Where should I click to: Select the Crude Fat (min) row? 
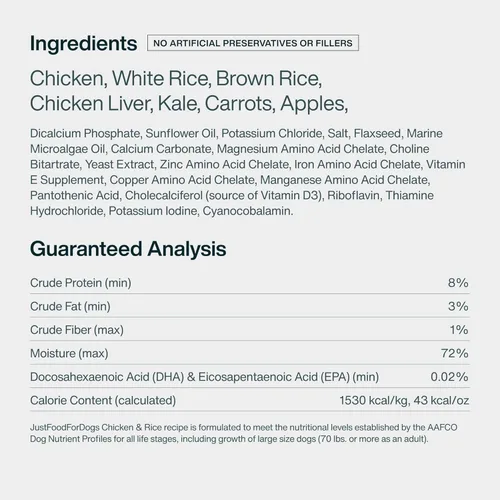250,306
